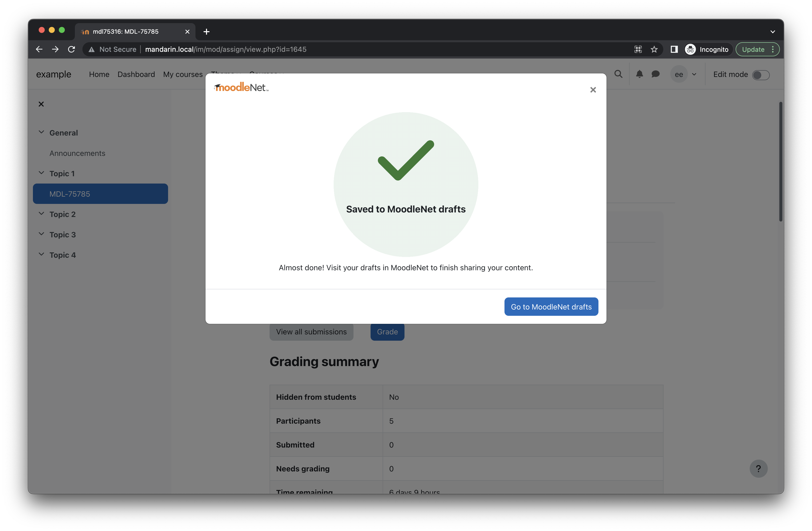812x531 pixels.
Task: Open Dashboard in navigation
Action: (x=136, y=74)
